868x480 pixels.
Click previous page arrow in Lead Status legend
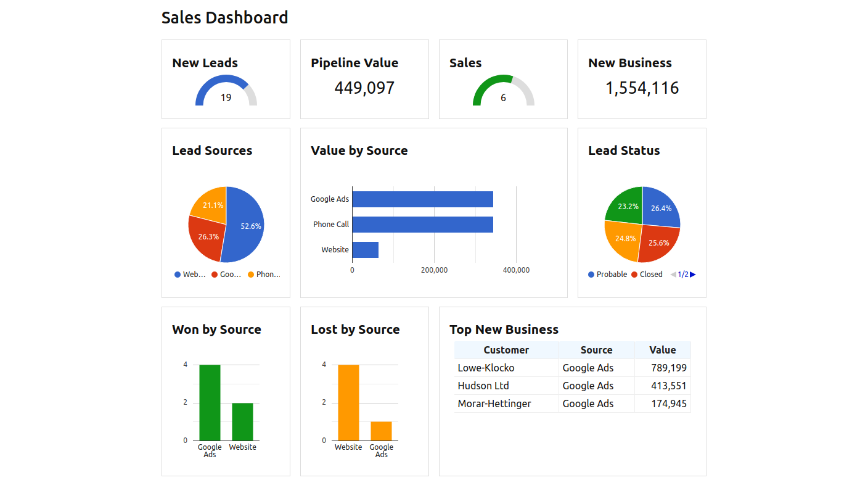(x=673, y=275)
